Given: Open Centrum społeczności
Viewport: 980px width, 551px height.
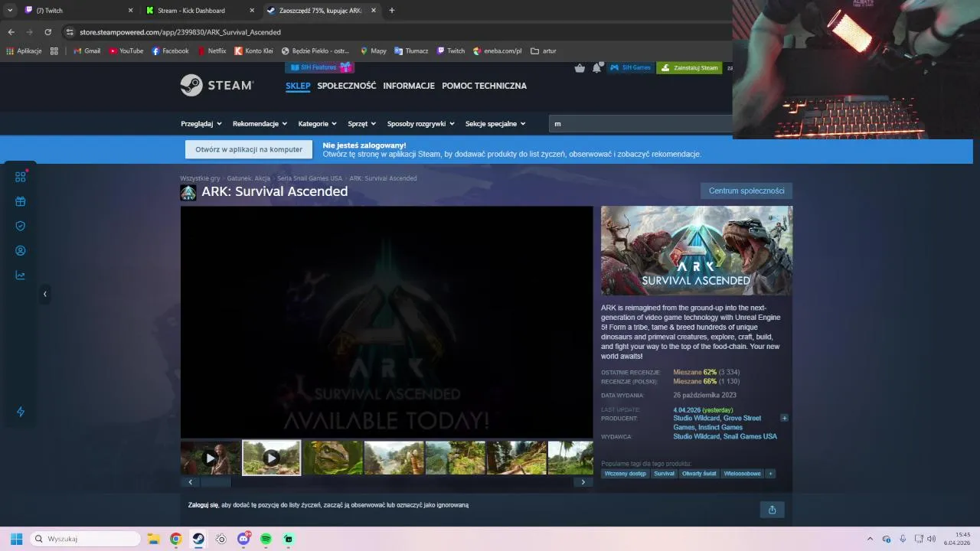Looking at the screenshot, I should pyautogui.click(x=746, y=191).
